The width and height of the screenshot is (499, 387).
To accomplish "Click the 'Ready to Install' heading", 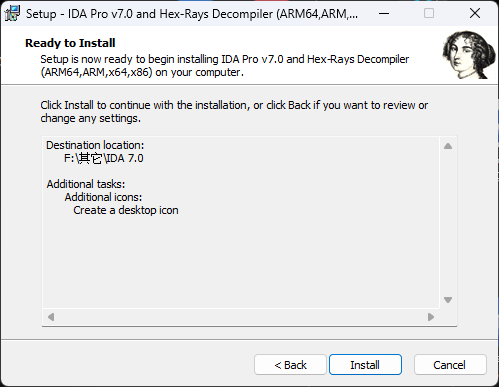I will point(70,43).
